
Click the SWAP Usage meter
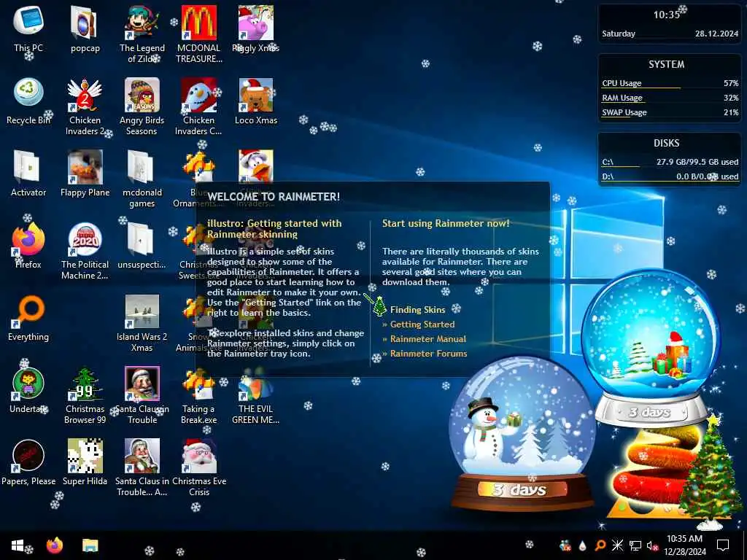(670, 113)
